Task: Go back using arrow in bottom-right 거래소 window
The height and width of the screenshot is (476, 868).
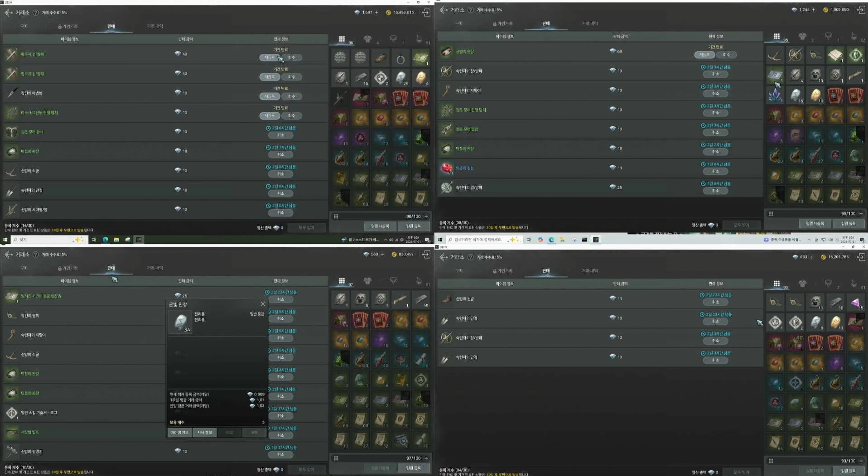Action: coord(443,257)
